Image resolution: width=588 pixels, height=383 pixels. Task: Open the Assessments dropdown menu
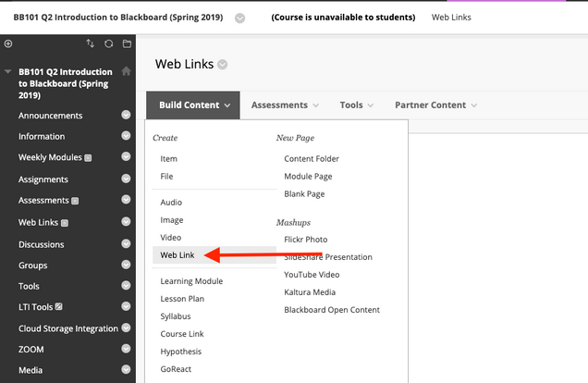[285, 105]
